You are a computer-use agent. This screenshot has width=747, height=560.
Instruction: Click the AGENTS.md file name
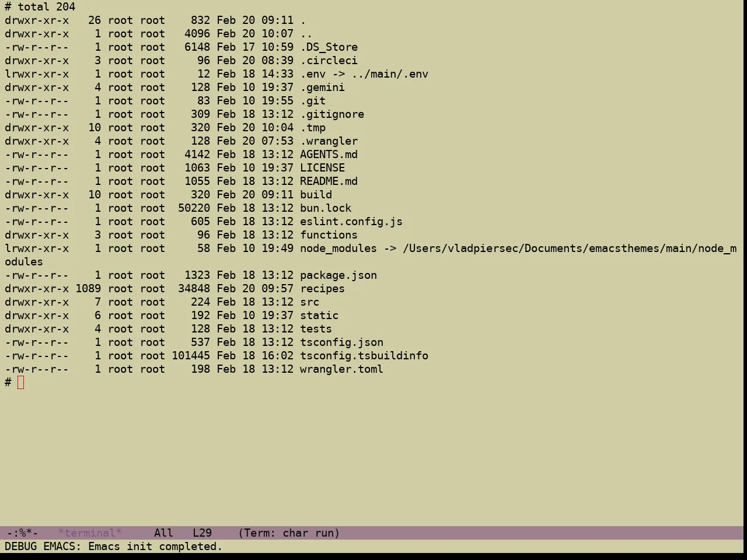[x=329, y=155]
